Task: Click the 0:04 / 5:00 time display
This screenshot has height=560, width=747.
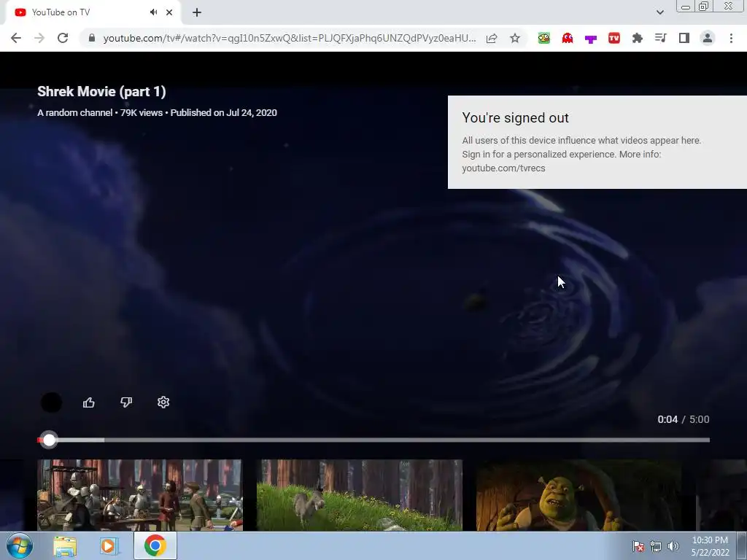Action: 683,419
